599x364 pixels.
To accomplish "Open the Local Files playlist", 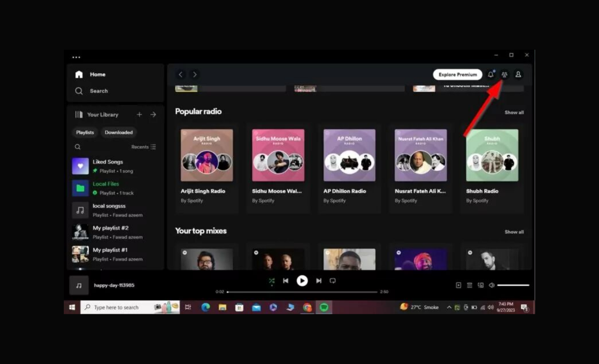I will pos(115,188).
